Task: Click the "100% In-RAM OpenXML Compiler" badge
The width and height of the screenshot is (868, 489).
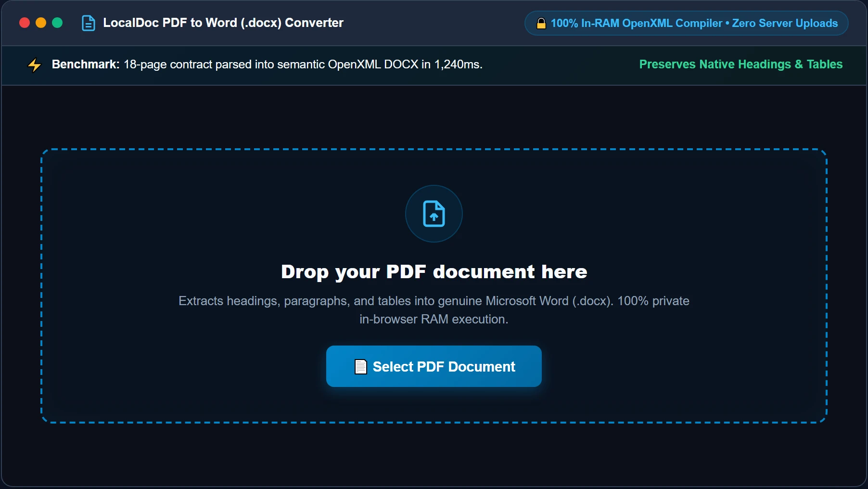Action: pyautogui.click(x=687, y=23)
